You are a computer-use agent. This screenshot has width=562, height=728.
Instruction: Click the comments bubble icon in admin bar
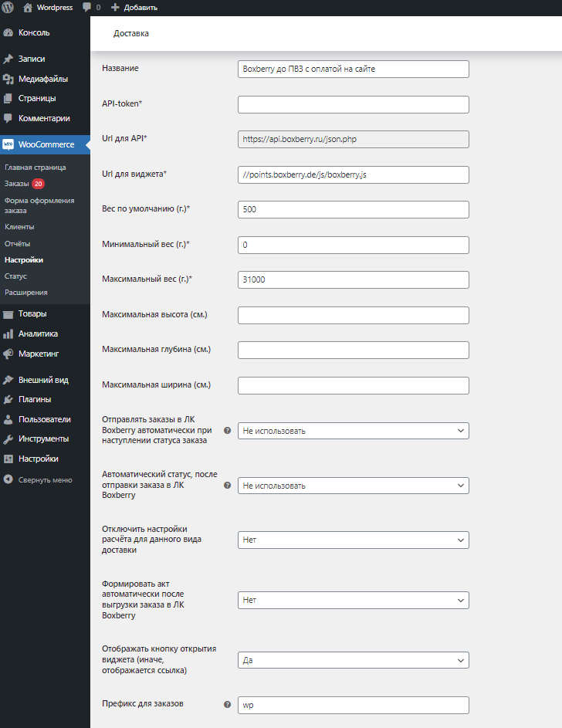pyautogui.click(x=86, y=8)
